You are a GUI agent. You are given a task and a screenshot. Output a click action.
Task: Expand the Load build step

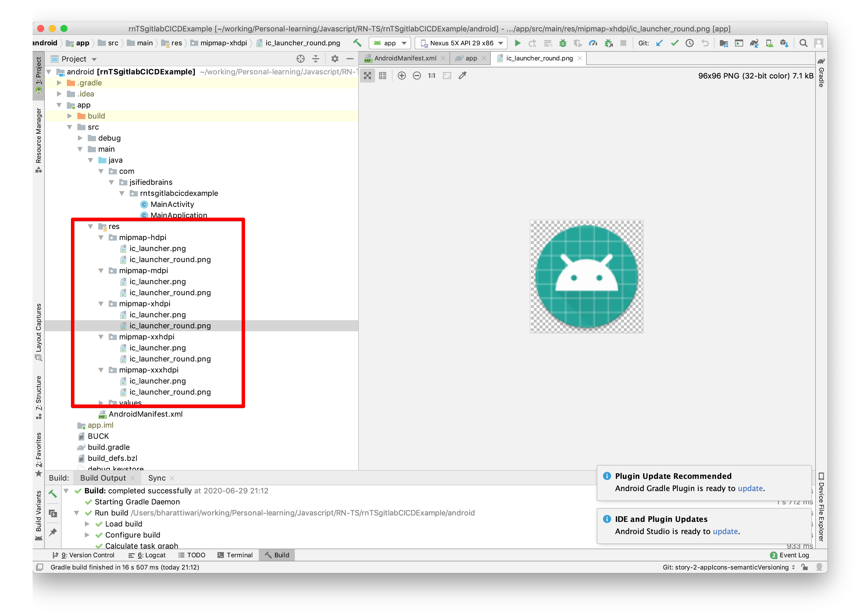(x=87, y=524)
